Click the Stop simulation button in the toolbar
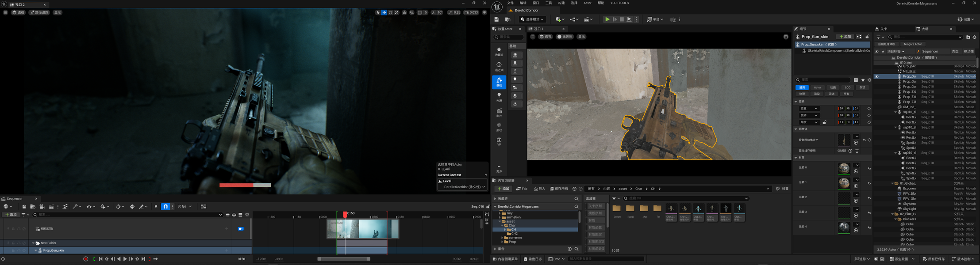This screenshot has height=265, width=980. 622,19
